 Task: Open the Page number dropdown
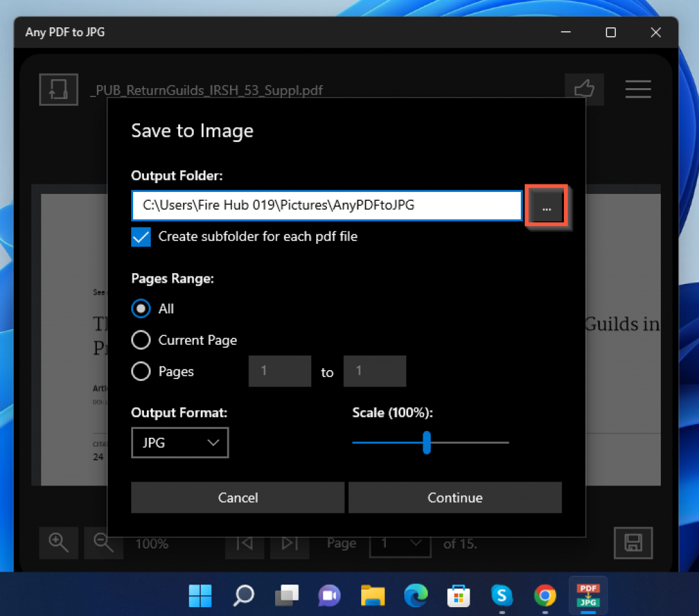click(x=400, y=543)
